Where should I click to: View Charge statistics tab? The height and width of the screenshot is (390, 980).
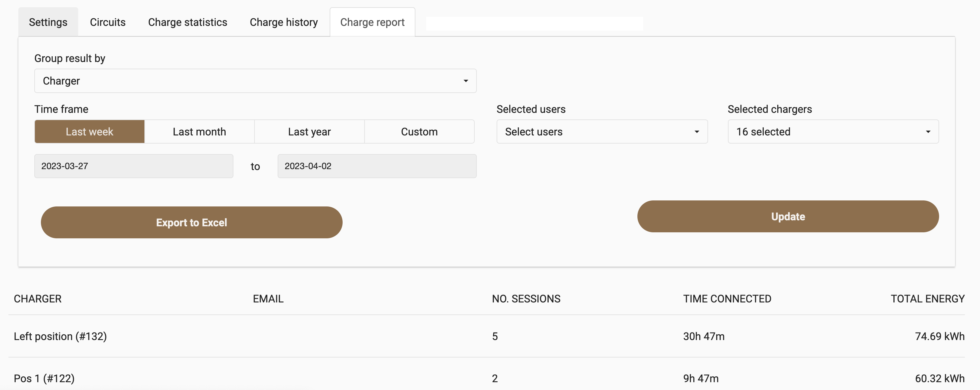tap(188, 22)
